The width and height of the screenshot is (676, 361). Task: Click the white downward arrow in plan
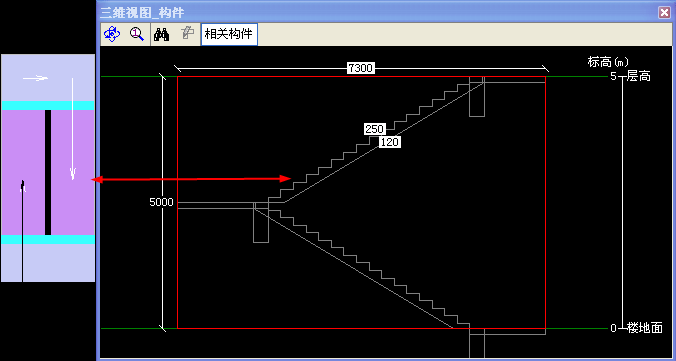[x=72, y=129]
